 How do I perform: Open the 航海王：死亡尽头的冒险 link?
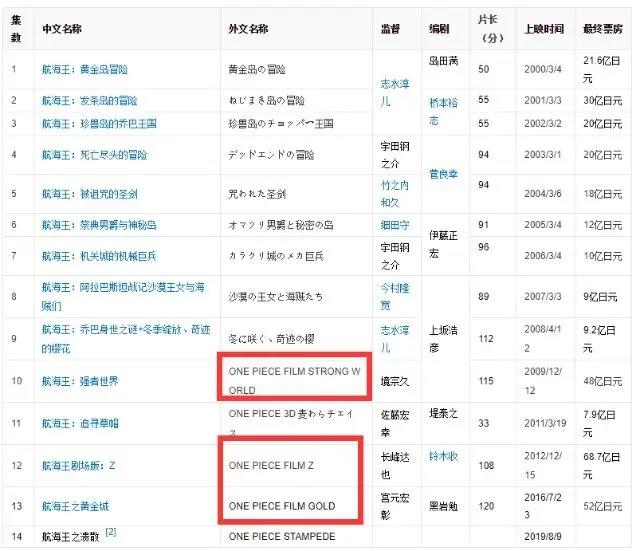(x=94, y=155)
